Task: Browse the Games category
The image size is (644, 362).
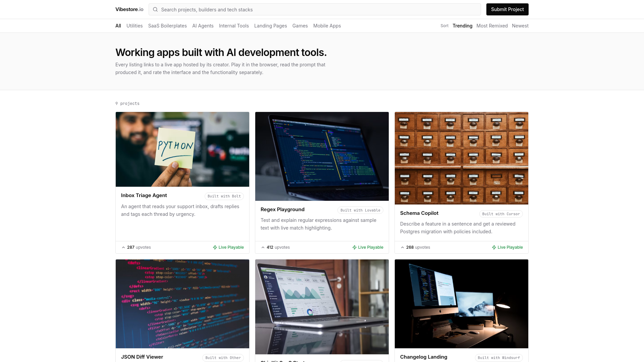Action: coord(300,26)
